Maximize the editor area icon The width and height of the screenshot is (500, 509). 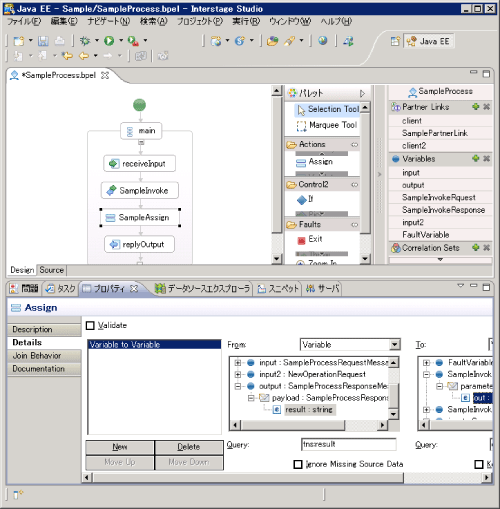[x=486, y=74]
